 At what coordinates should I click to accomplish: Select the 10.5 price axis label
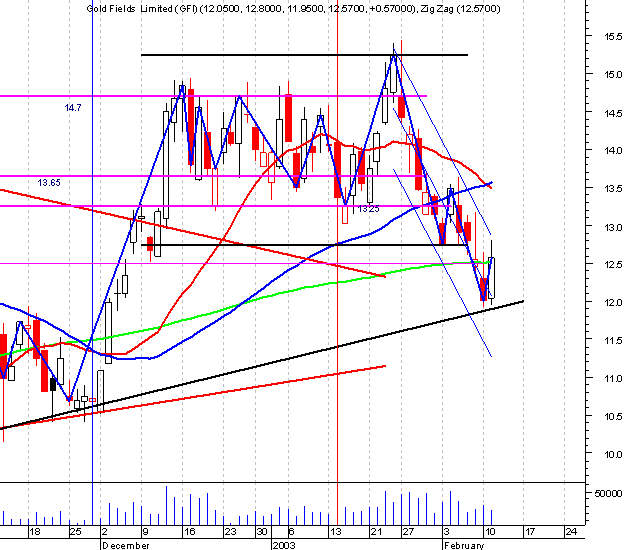tap(613, 417)
